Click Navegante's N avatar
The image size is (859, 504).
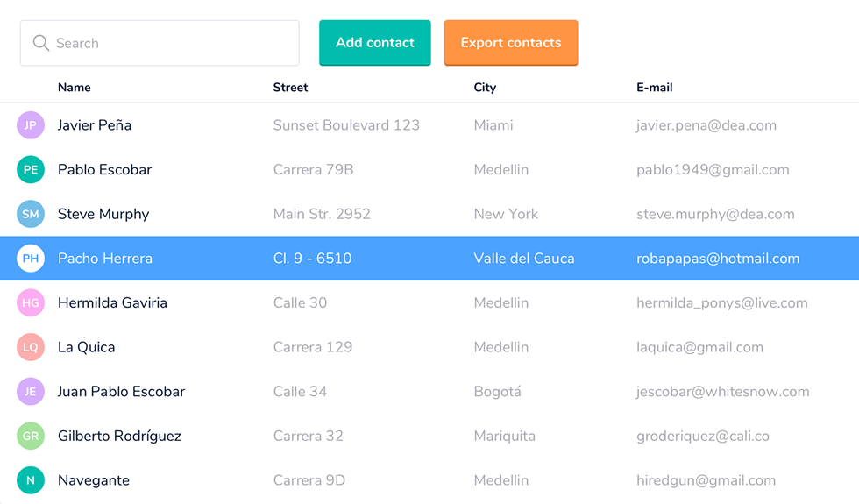(31, 480)
